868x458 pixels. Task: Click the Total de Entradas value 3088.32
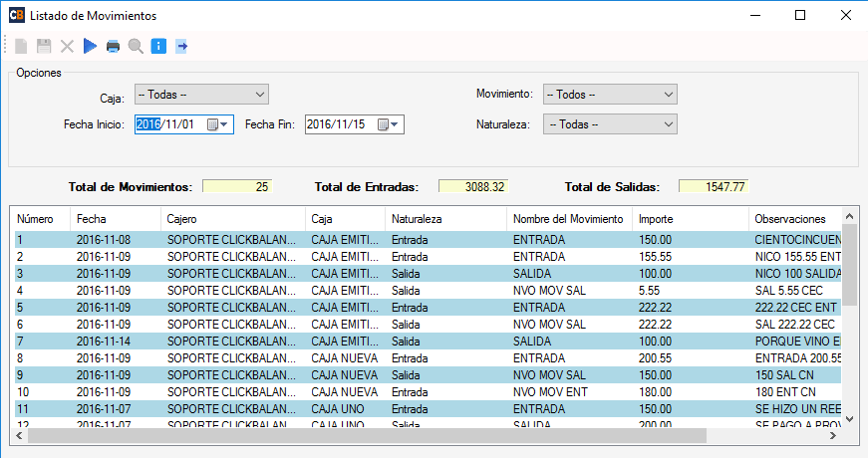472,186
